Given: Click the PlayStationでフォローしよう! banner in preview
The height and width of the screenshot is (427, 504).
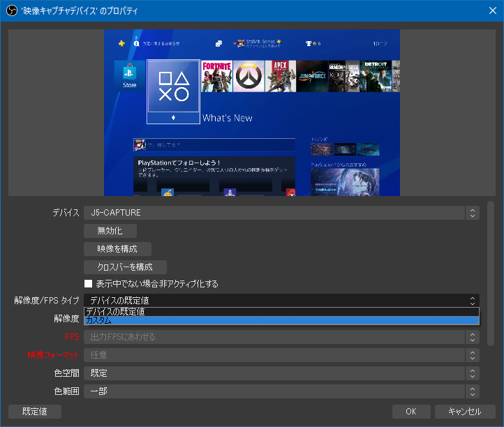Looking at the screenshot, I should pos(214,176).
